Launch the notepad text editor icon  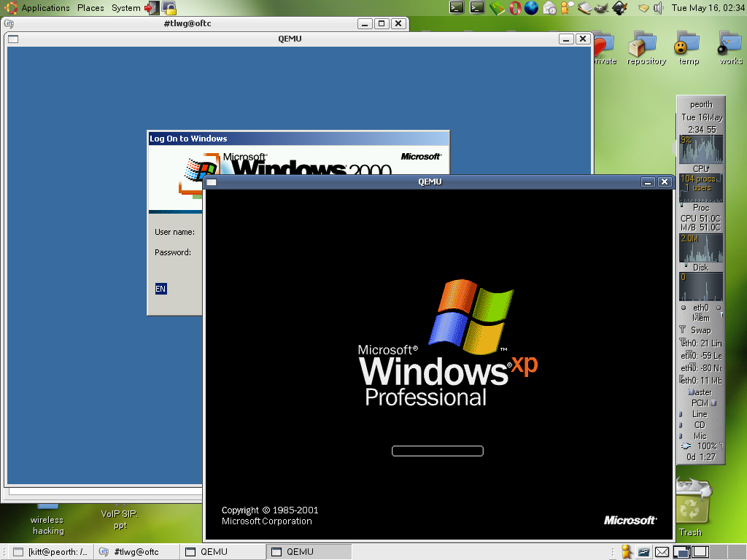(584, 7)
